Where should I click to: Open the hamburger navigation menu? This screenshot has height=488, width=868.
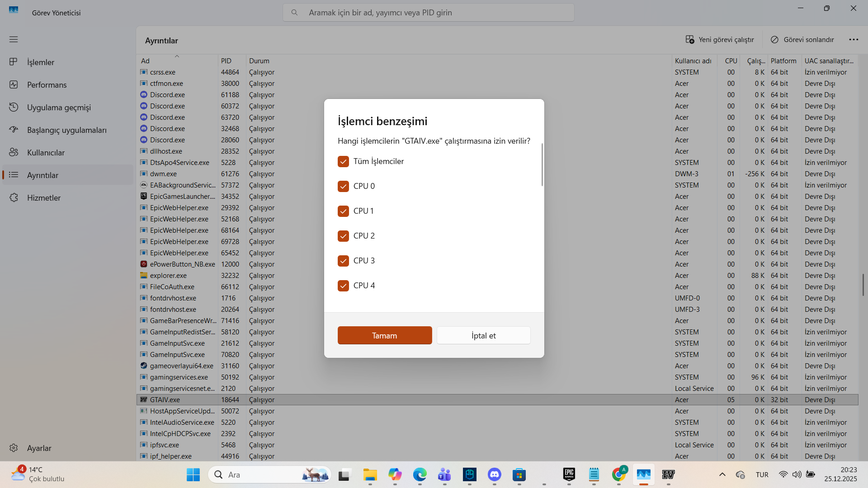tap(14, 39)
